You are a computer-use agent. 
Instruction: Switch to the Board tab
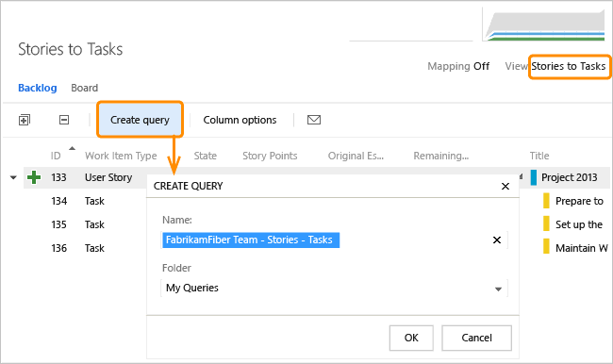(85, 88)
